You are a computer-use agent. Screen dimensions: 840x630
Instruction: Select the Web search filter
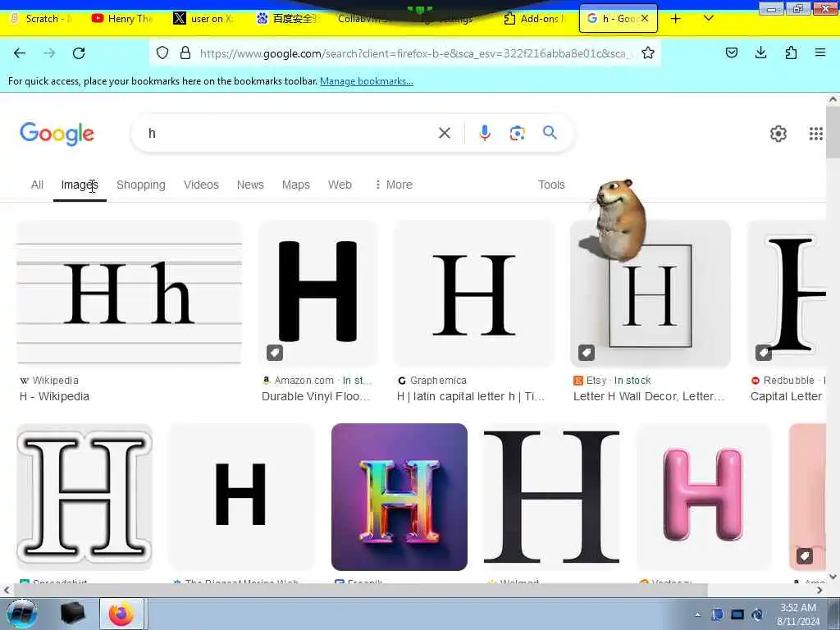click(340, 185)
